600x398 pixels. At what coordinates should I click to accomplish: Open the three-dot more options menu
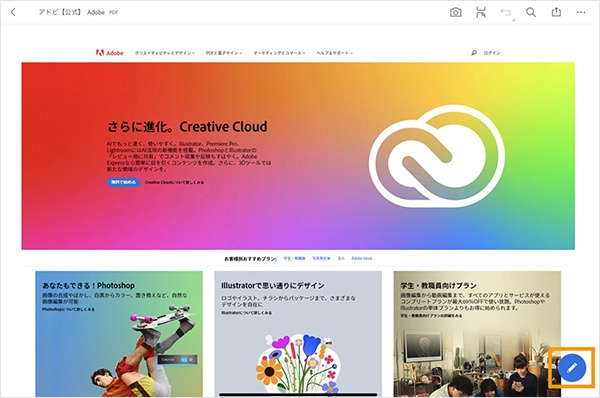pyautogui.click(x=581, y=13)
